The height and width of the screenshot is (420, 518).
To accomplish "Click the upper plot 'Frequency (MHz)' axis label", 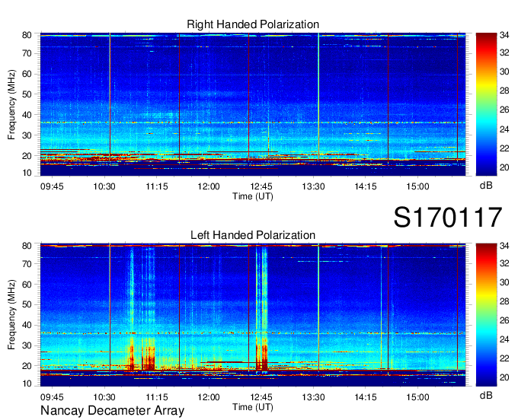I will point(11,104).
